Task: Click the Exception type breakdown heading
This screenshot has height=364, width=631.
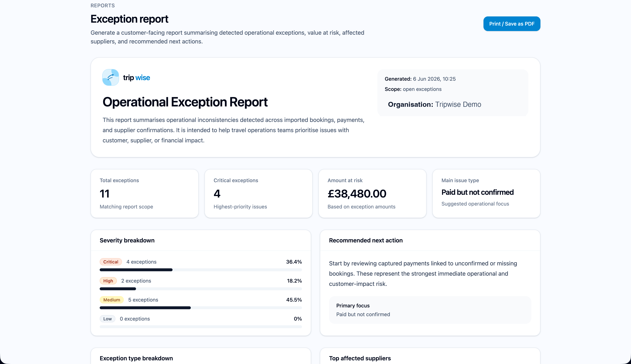Action: coord(136,358)
